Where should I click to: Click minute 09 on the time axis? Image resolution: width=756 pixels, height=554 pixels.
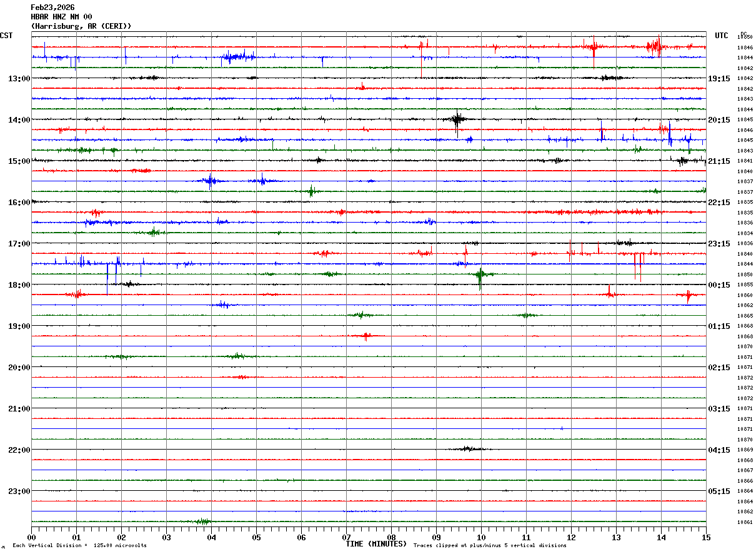436,538
